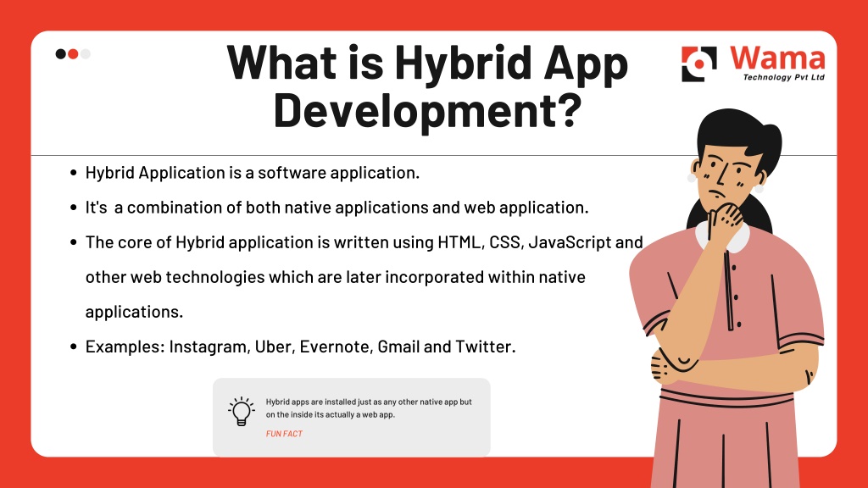Click the light gray dot at top left

click(86, 53)
